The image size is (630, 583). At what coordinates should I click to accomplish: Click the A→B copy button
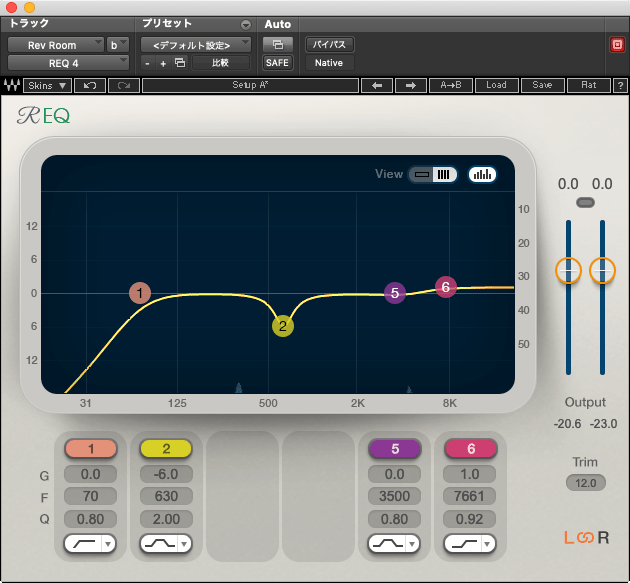click(451, 86)
